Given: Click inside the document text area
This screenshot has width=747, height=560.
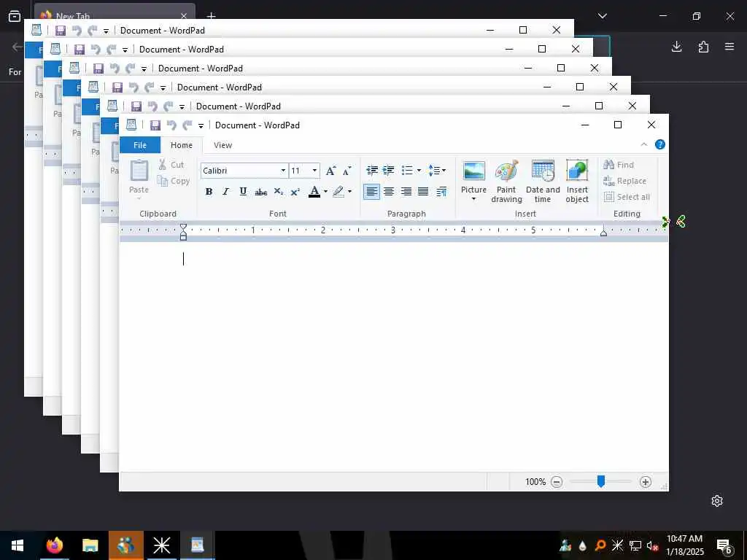Looking at the screenshot, I should (x=393, y=357).
